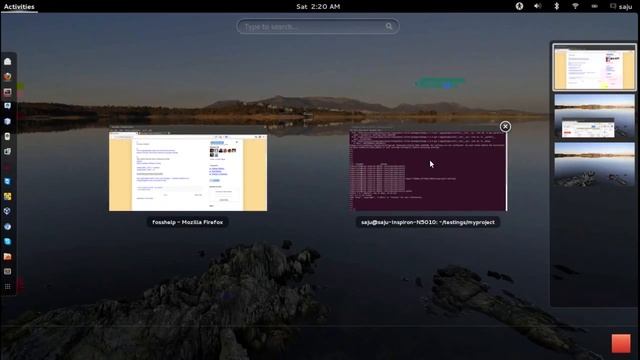Open the Show Applications grid in the dash
The image size is (640, 360).
tap(7, 287)
